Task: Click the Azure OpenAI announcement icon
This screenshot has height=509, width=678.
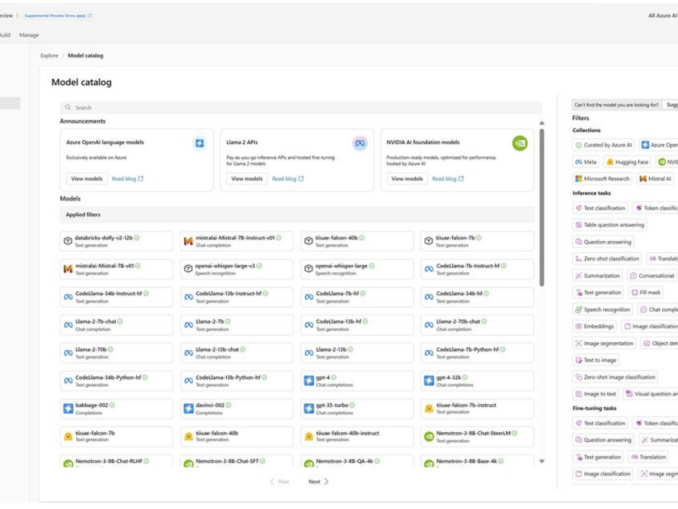Action: click(200, 143)
